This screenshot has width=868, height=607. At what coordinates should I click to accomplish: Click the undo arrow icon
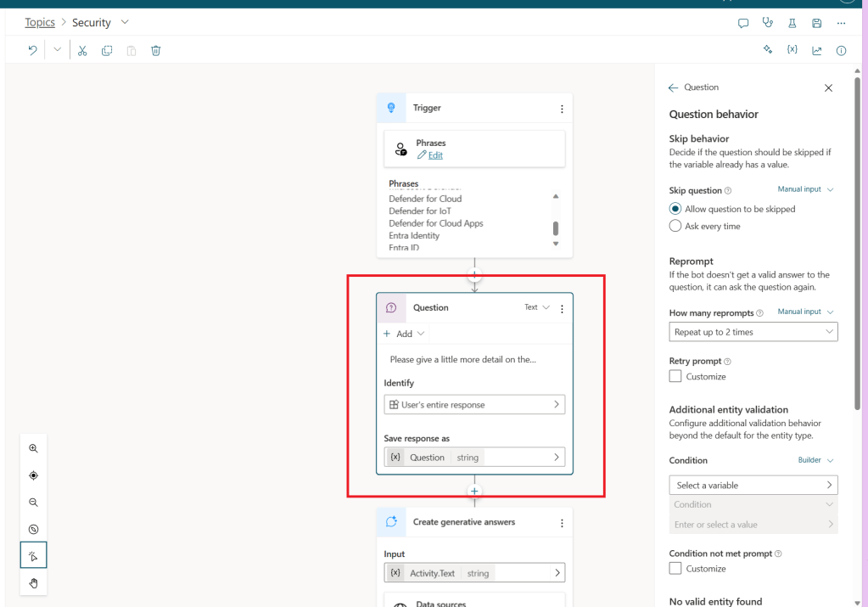click(32, 51)
